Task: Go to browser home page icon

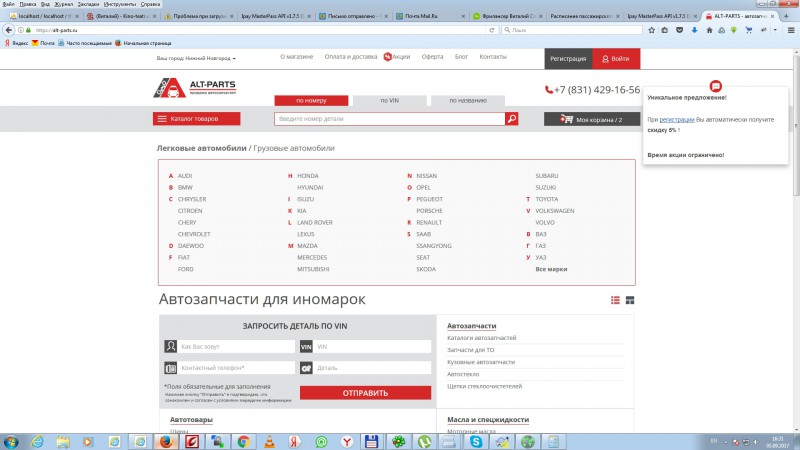Action: pyautogui.click(x=709, y=30)
